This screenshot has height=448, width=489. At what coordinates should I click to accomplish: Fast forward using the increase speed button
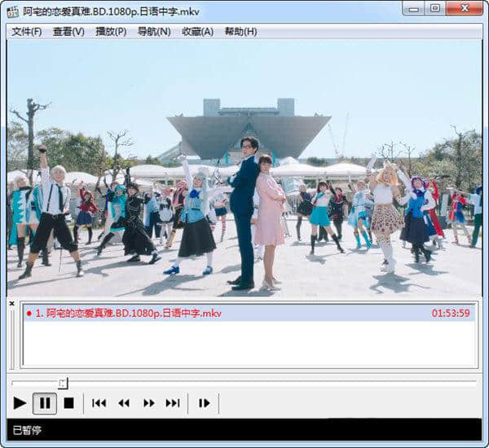148,402
